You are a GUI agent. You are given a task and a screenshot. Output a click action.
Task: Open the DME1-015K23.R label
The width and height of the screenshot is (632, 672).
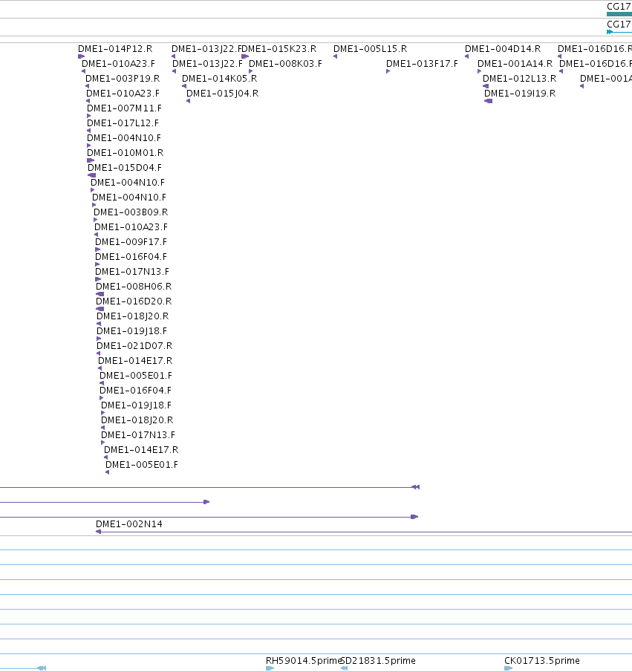pyautogui.click(x=279, y=49)
